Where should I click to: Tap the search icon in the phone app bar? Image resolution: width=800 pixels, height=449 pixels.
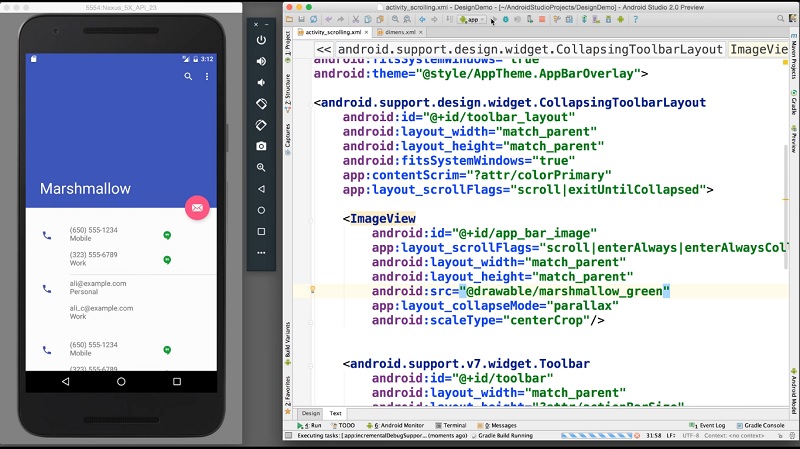click(188, 77)
